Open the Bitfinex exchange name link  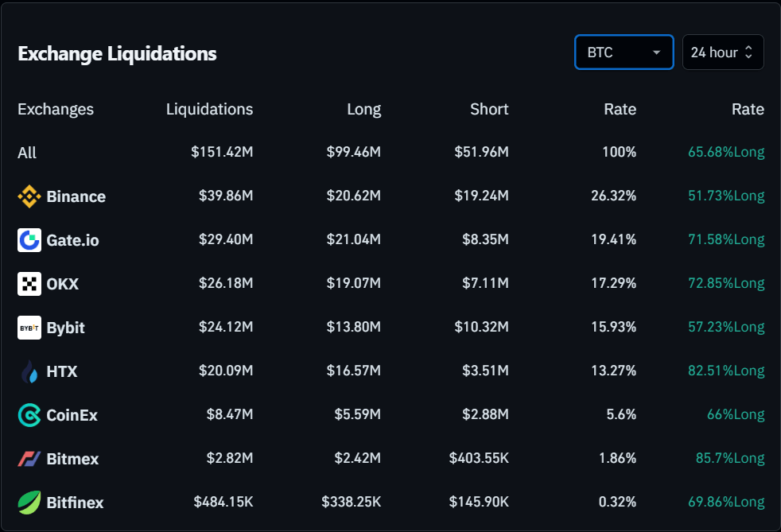[75, 503]
